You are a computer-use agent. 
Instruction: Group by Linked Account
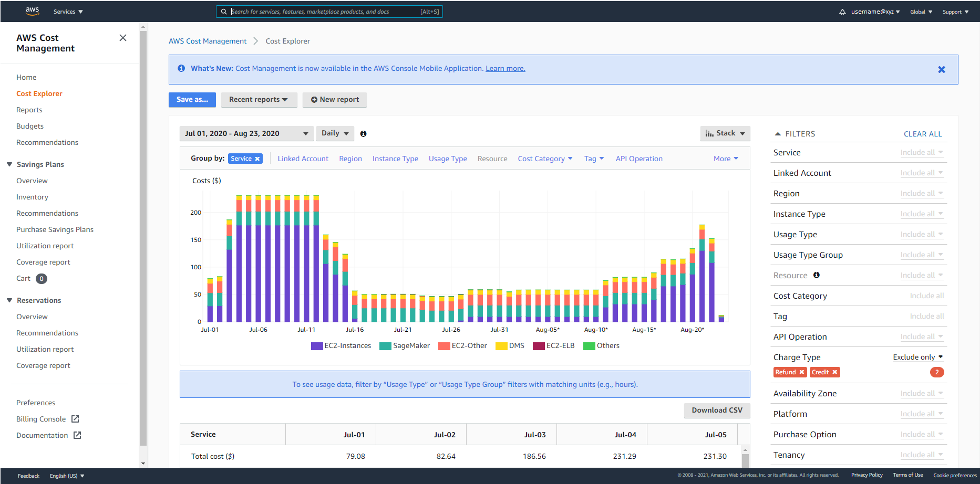303,159
